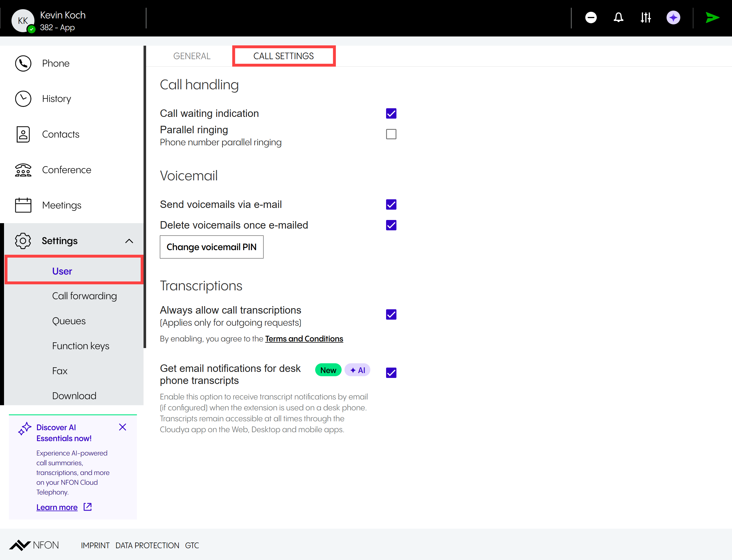Click the purple AI badge
The image size is (732, 560).
[357, 370]
